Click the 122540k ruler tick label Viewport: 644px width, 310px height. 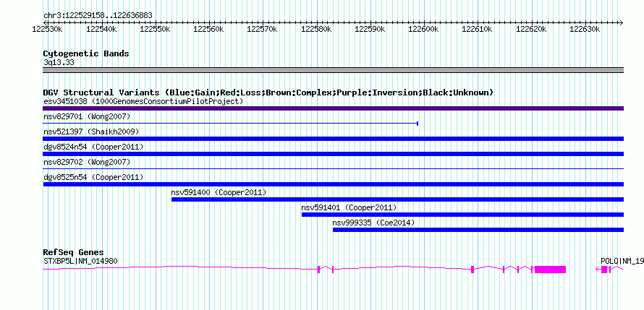pos(101,29)
